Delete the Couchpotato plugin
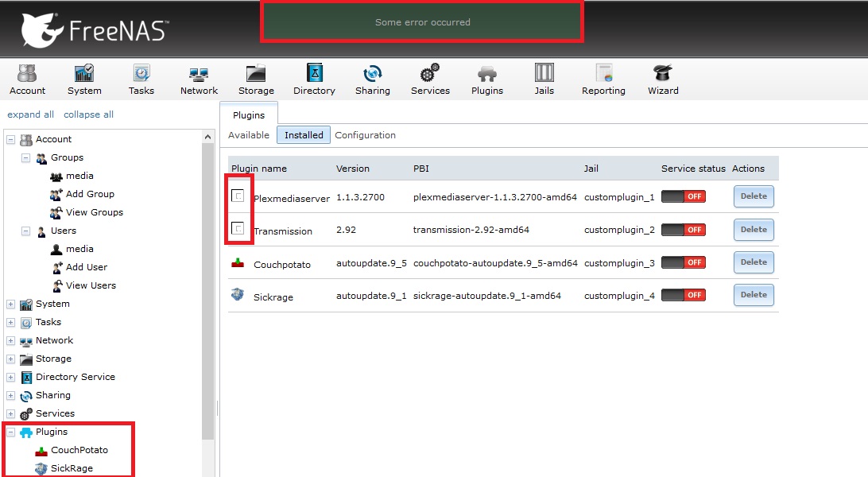This screenshot has height=477, width=868. (x=754, y=262)
